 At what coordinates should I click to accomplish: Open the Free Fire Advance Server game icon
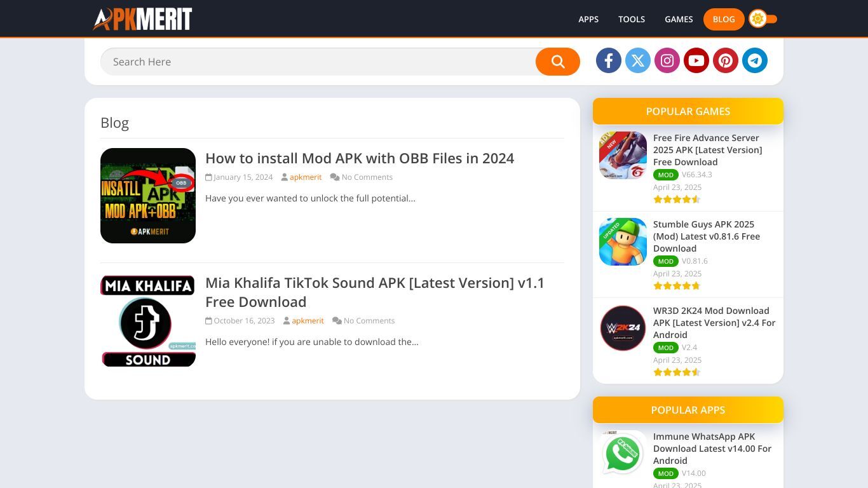click(x=623, y=155)
